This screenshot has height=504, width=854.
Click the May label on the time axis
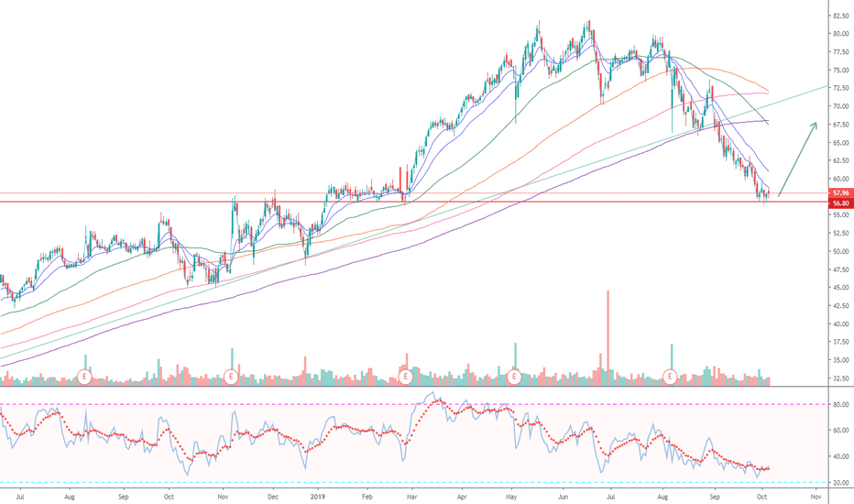[x=511, y=497]
